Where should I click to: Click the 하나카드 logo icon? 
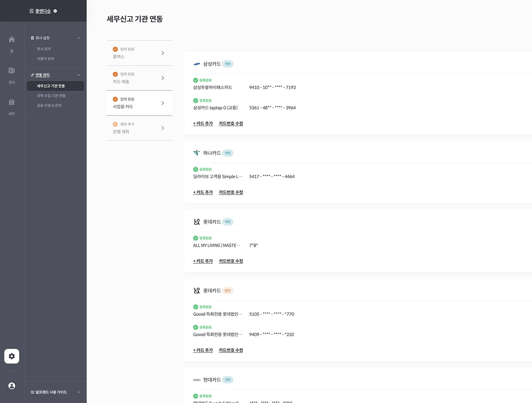tap(197, 153)
